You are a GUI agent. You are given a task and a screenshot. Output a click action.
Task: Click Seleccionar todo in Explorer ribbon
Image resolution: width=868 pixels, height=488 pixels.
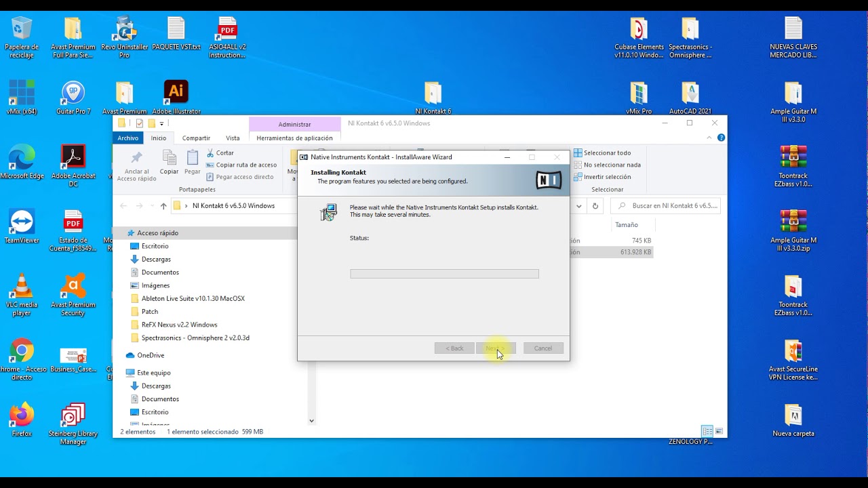(602, 153)
